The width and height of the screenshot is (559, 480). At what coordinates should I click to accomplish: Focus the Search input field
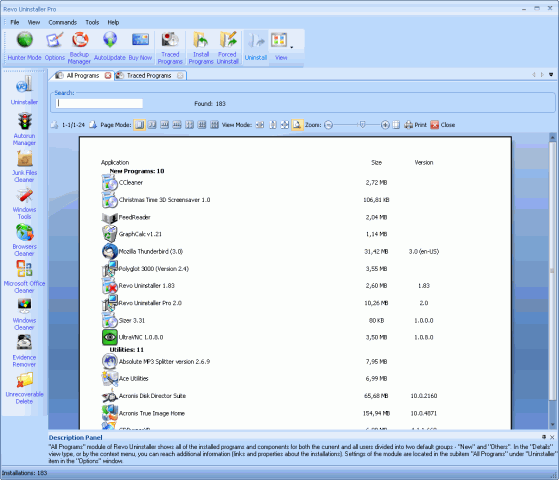[x=99, y=103]
